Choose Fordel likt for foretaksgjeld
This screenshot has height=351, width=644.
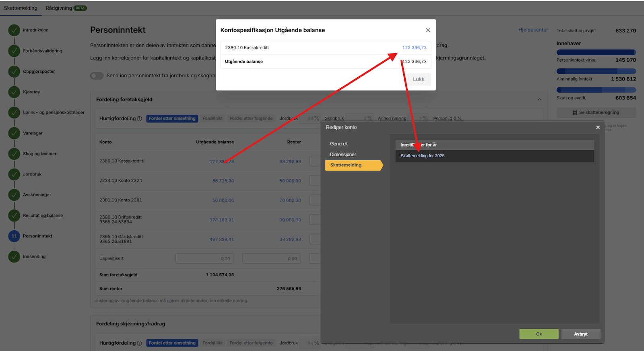click(x=213, y=119)
